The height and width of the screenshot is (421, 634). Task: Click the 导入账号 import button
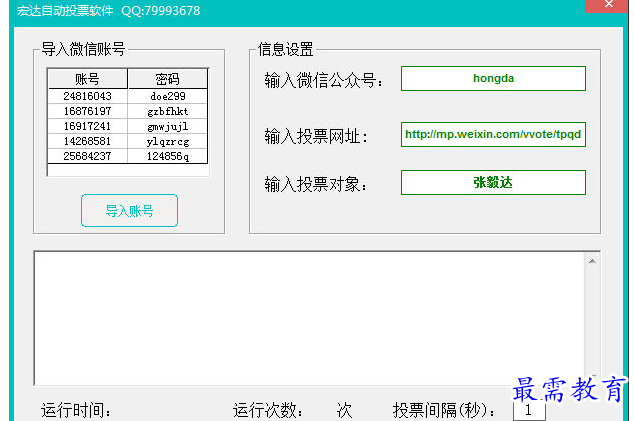129,210
